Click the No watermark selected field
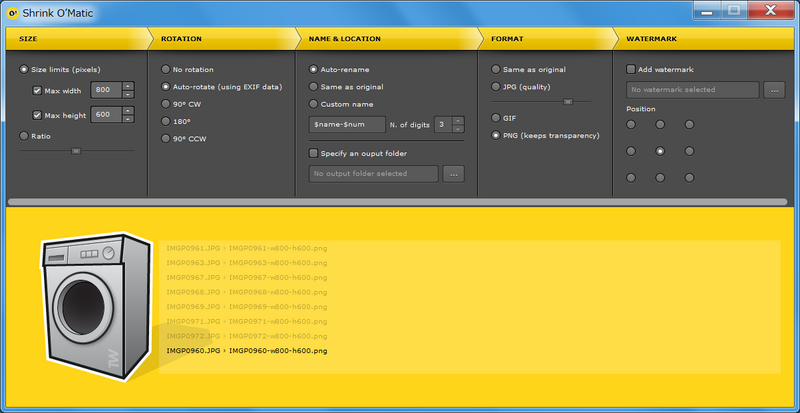This screenshot has width=800, height=413. pyautogui.click(x=693, y=90)
